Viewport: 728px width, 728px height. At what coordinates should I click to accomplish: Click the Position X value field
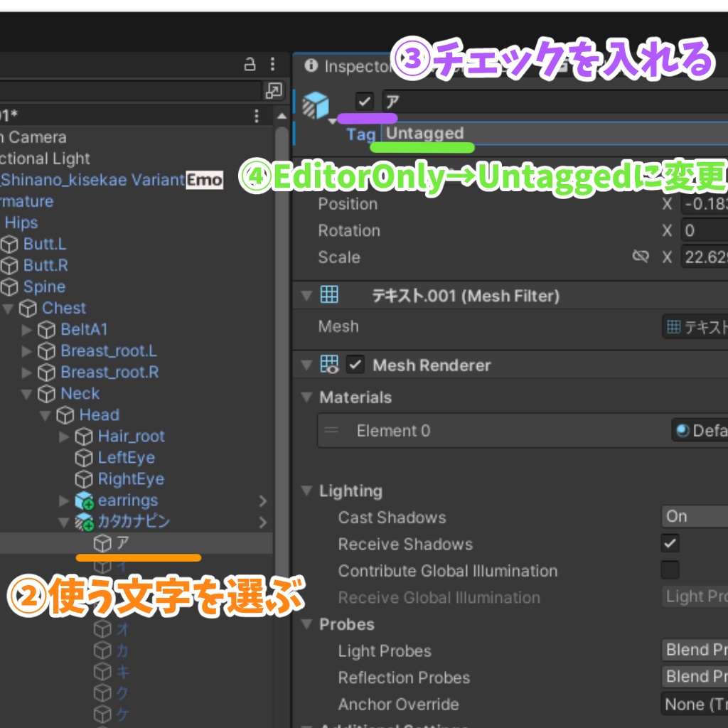click(705, 204)
